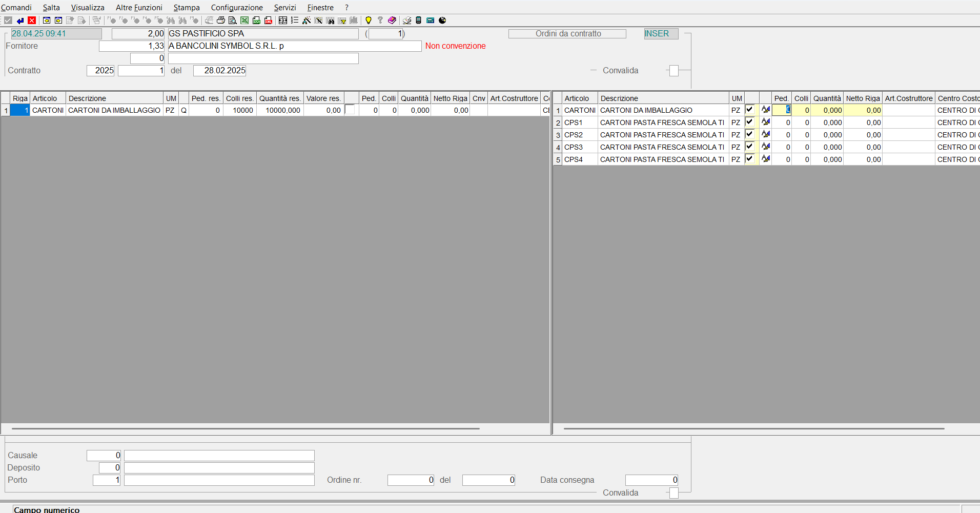The image size is (980, 513).
Task: Click the red X cancel toolbar icon
Action: pos(32,20)
